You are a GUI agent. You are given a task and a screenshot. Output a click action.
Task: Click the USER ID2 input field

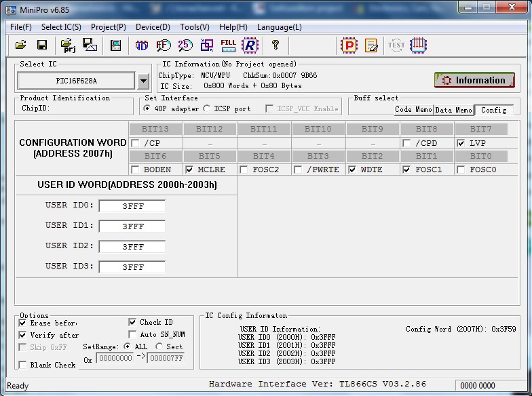tap(132, 247)
